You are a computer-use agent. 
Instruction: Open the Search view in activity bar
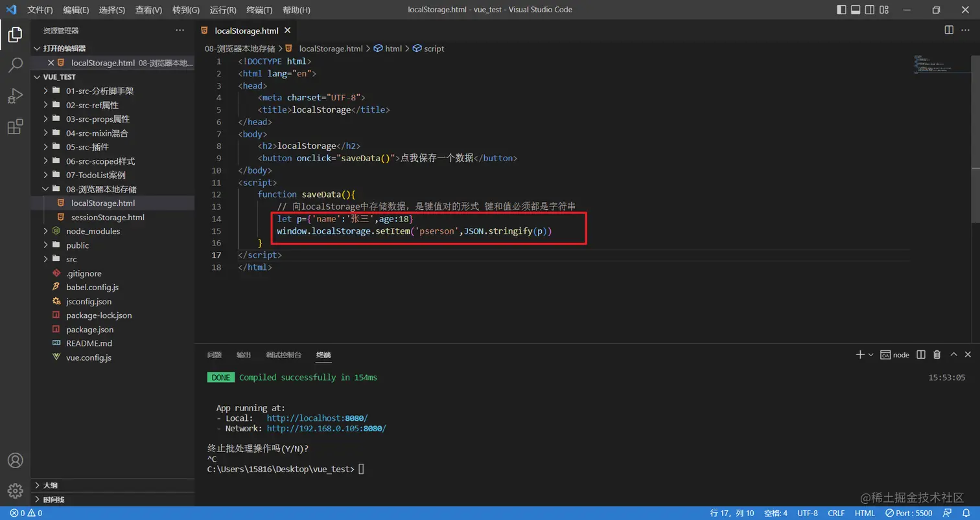[x=15, y=65]
